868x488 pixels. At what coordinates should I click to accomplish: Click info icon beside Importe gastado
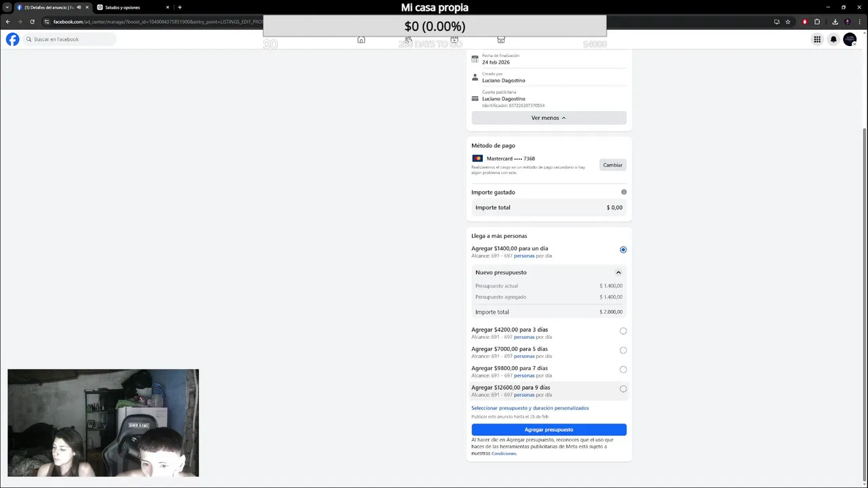[x=624, y=192]
